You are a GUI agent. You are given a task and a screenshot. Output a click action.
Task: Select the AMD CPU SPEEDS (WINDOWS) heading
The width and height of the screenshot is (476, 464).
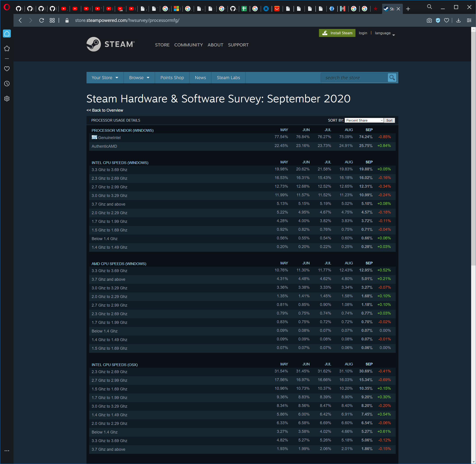pos(119,264)
